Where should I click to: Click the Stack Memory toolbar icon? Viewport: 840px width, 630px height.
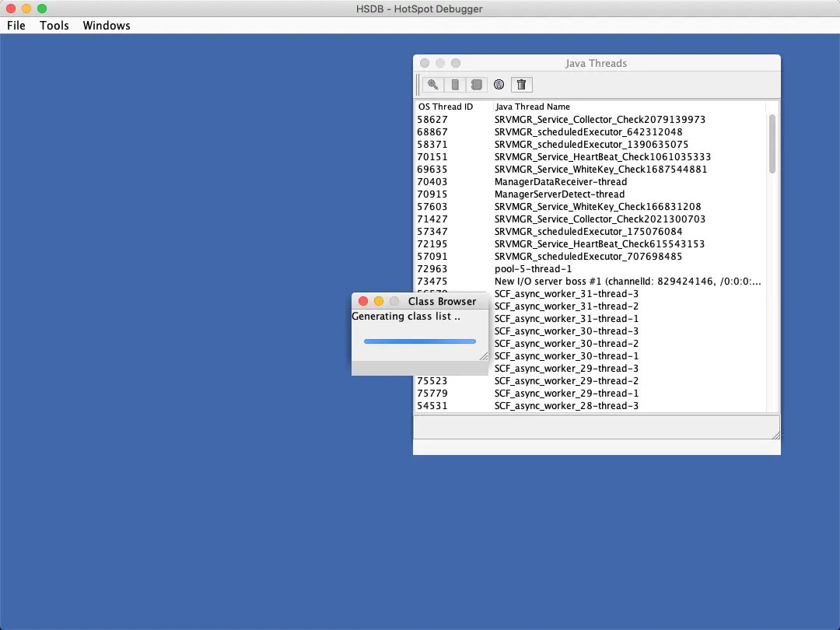(x=455, y=85)
